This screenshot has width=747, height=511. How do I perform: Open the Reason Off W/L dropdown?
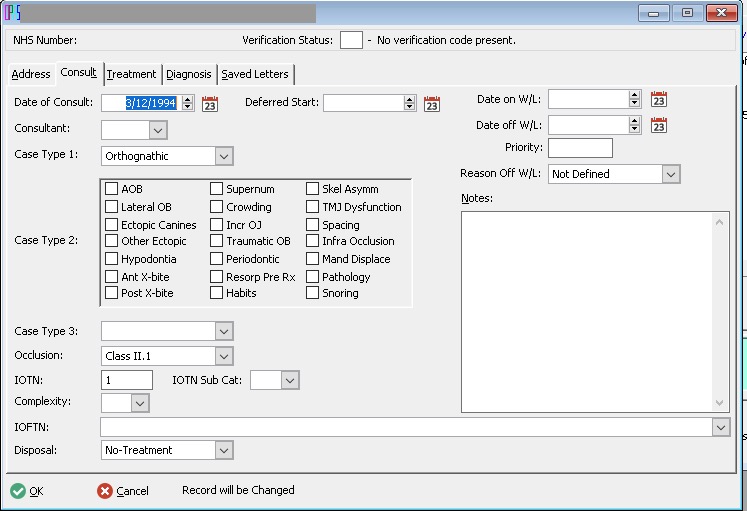coord(670,174)
